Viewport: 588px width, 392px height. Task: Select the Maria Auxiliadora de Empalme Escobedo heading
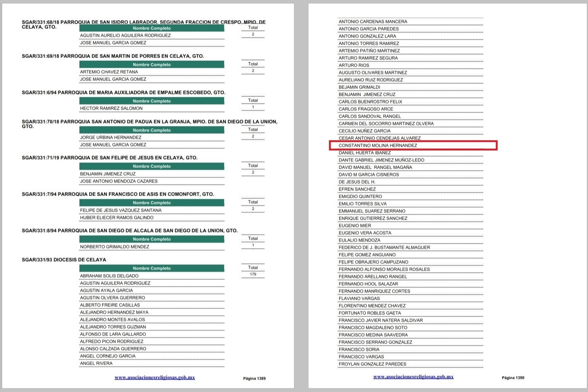tap(124, 93)
